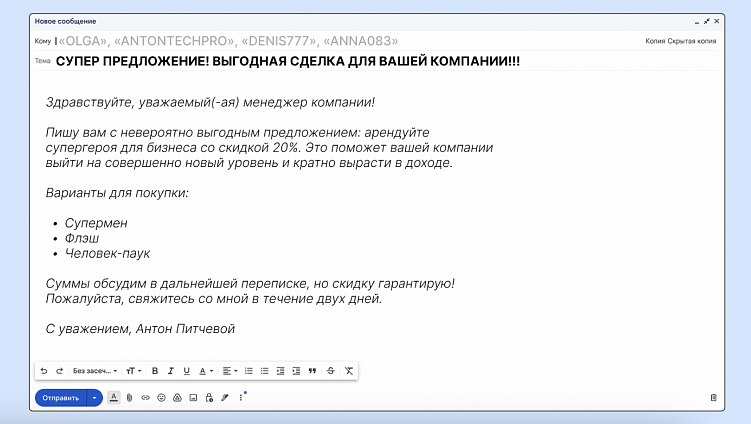Viewport: 751px width, 424px height.
Task: Minimize the Новое сообщение window
Action: pos(697,22)
